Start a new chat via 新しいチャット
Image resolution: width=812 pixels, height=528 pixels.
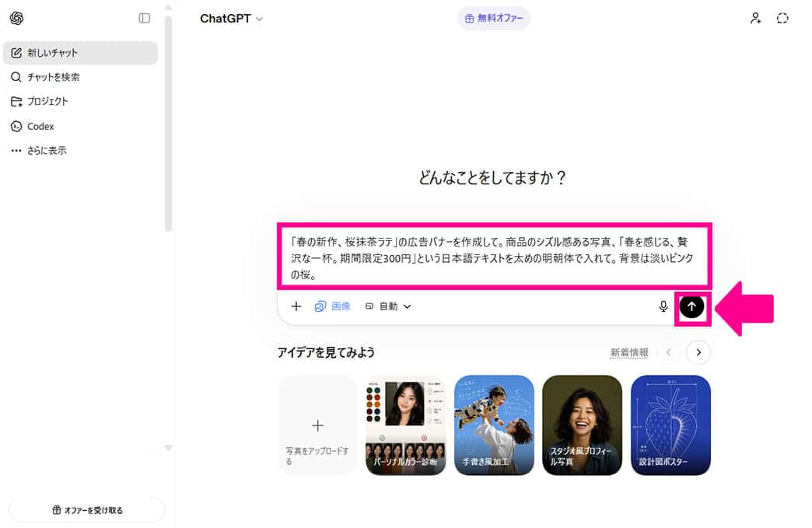(80, 53)
